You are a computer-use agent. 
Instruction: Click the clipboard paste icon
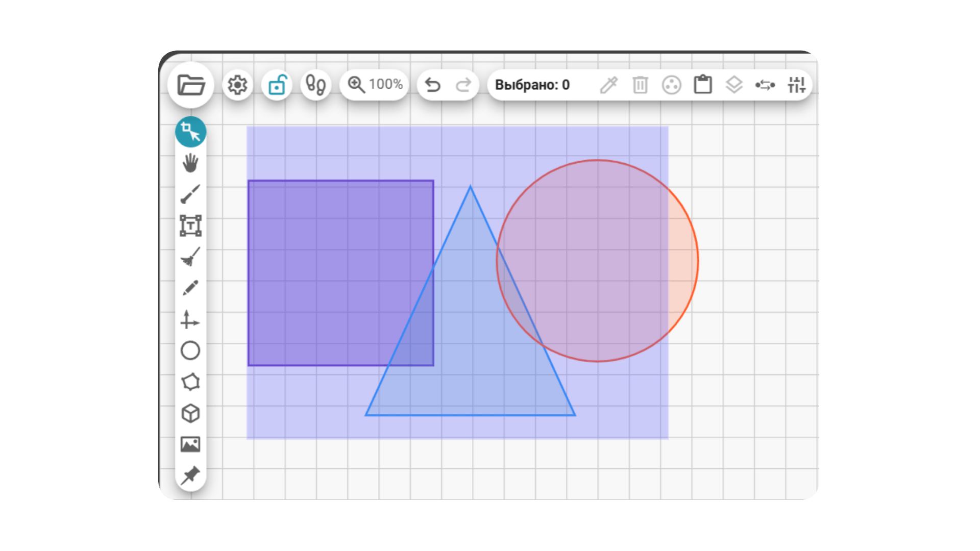(703, 84)
